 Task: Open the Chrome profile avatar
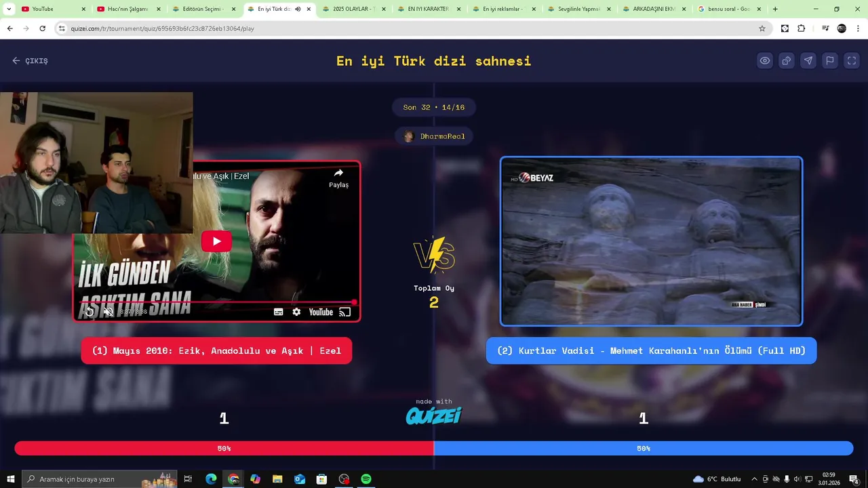pos(842,28)
